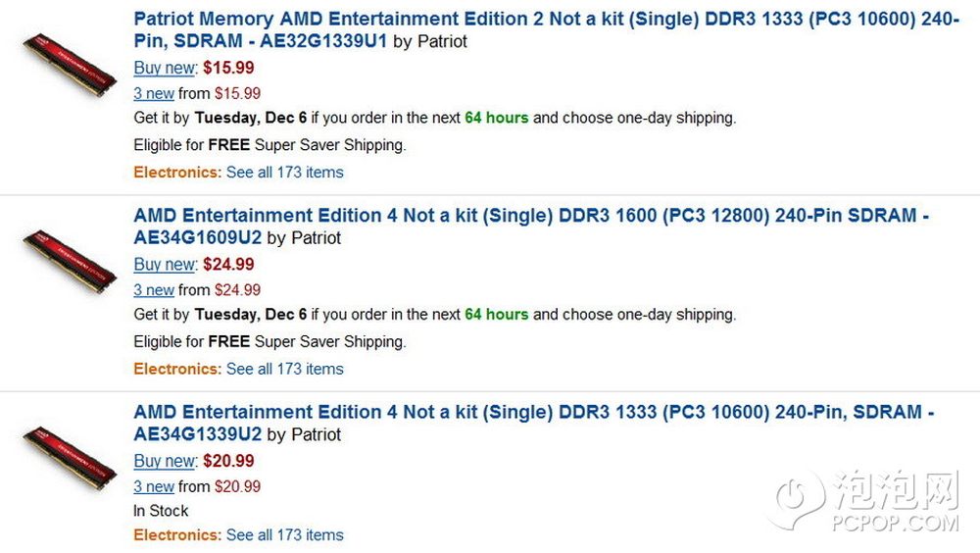The height and width of the screenshot is (553, 980).
Task: Open AMD Entertainment Edition DDR3 1600 title
Action: (530, 216)
